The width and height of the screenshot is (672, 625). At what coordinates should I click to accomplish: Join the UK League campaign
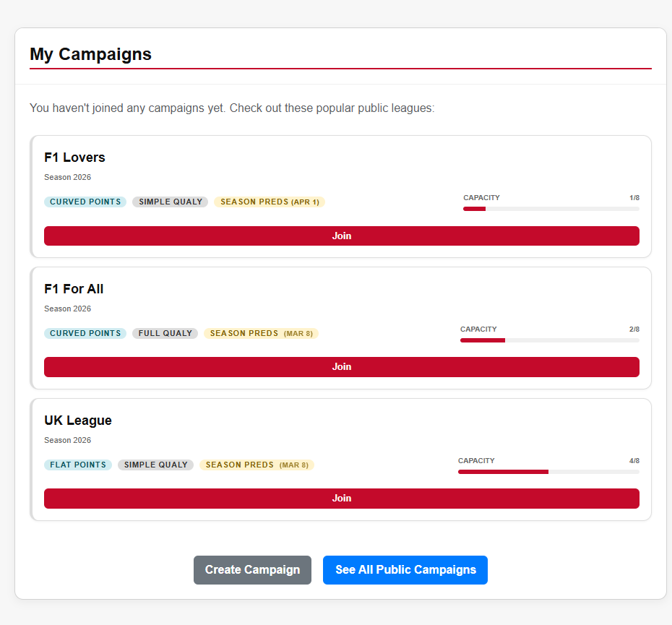pyautogui.click(x=341, y=498)
